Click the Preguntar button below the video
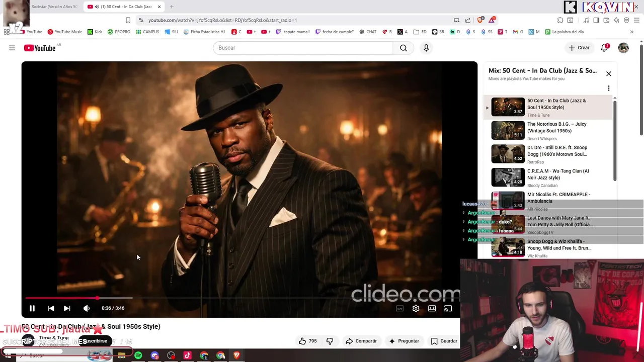644x362 pixels. pyautogui.click(x=404, y=341)
